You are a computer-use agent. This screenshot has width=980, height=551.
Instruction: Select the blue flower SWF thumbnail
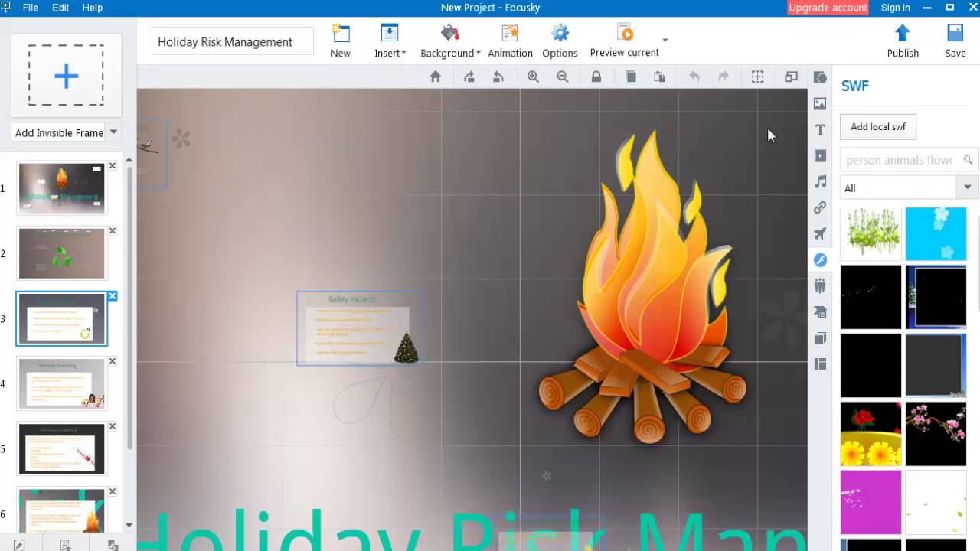(x=936, y=234)
